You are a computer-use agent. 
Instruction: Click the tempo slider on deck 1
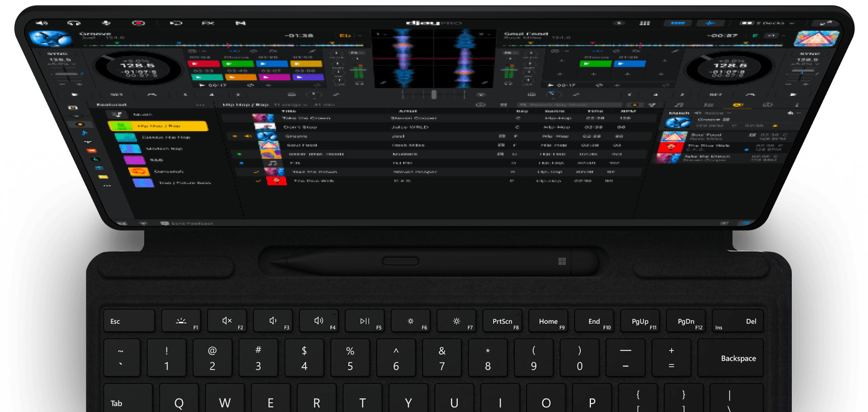coord(67,74)
